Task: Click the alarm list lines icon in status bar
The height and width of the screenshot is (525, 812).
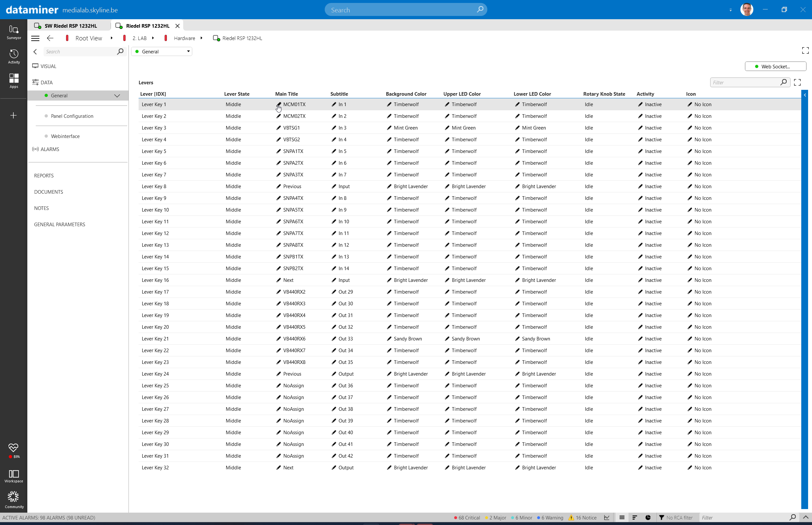Action: pyautogui.click(x=621, y=517)
